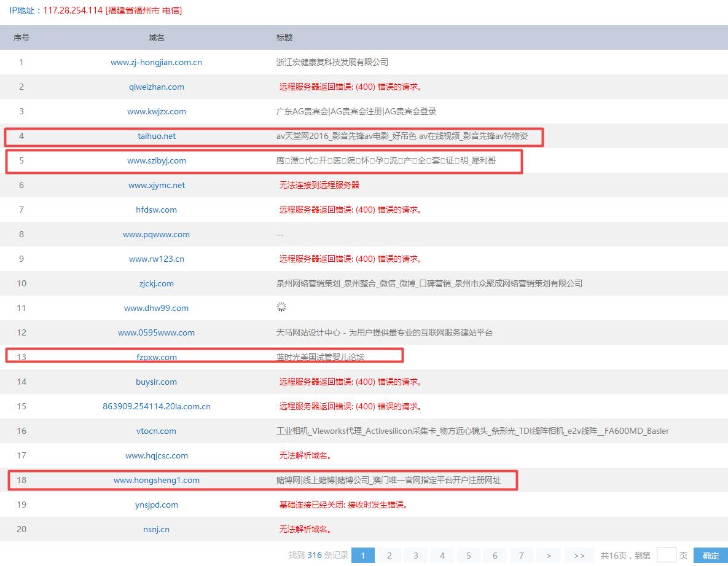The height and width of the screenshot is (566, 728).
Task: Open the www.zj-hongjian.com.cn domain link
Action: (156, 62)
